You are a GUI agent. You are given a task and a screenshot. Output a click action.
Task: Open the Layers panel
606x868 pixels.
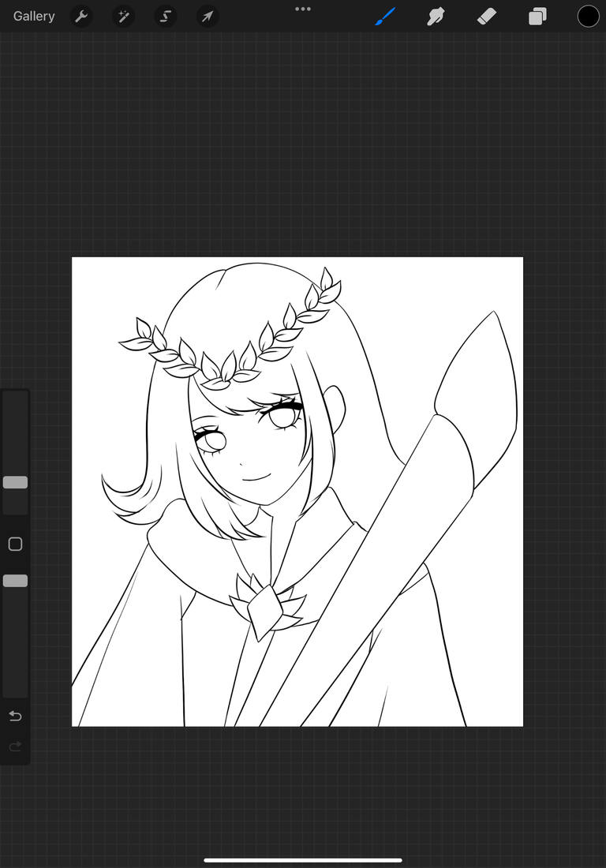pos(537,17)
